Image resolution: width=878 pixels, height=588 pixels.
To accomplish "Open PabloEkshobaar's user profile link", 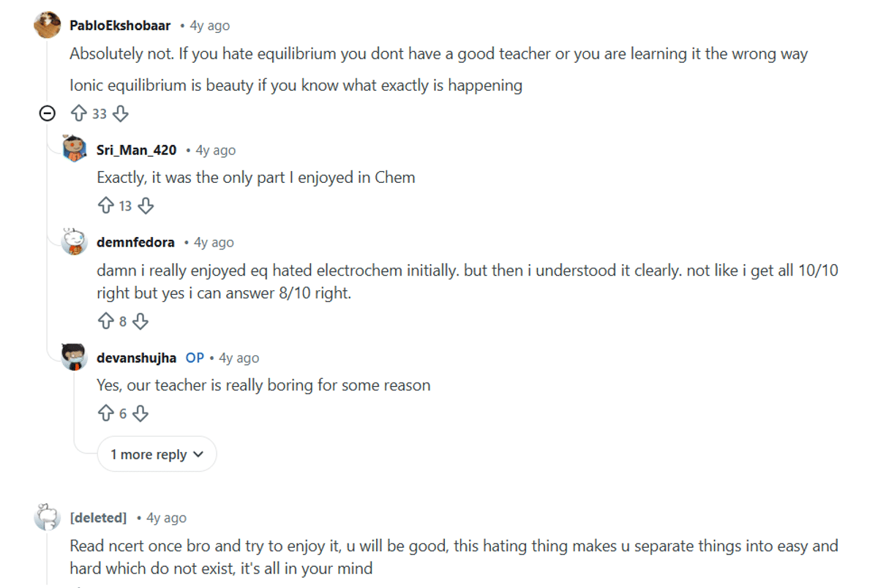I will coord(120,26).
